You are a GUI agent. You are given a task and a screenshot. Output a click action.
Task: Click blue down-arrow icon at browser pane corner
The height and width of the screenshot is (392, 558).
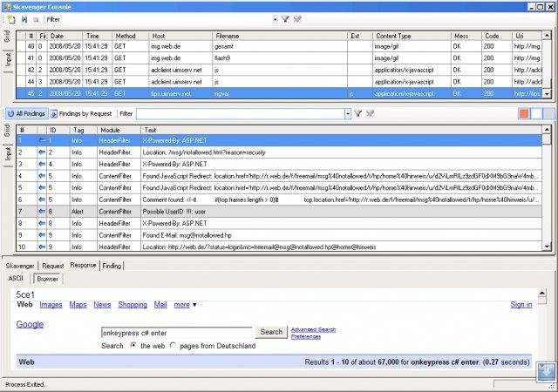tap(546, 372)
